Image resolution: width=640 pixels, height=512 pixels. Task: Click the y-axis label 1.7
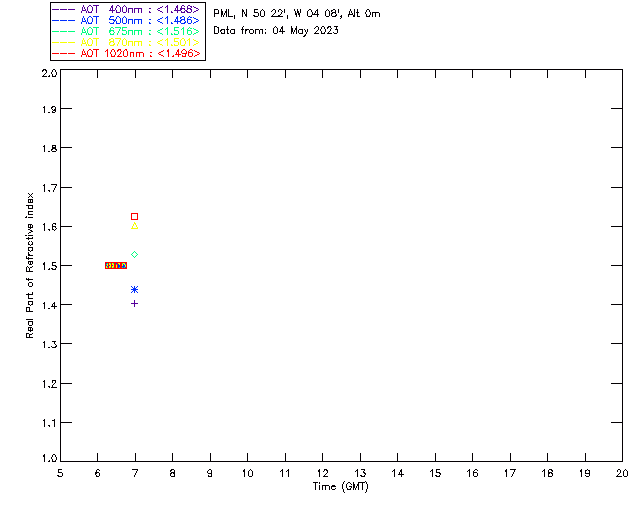(x=49, y=188)
